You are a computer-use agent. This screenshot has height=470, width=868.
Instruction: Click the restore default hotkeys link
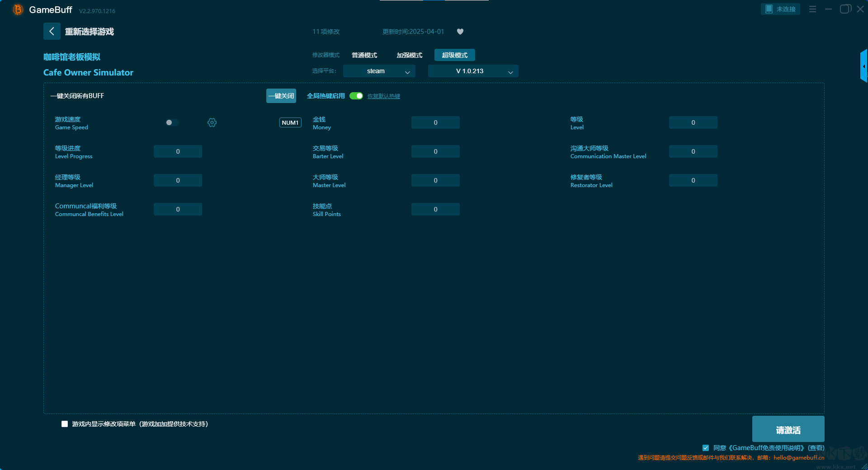[x=383, y=96]
